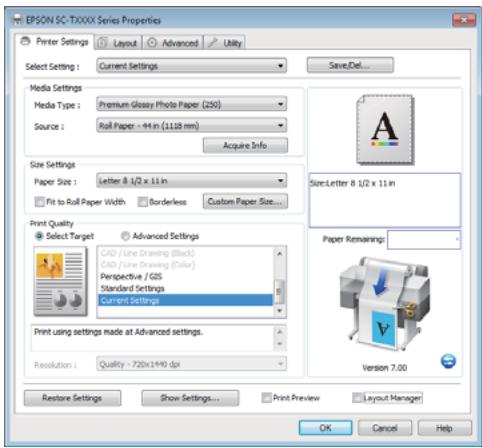
Task: Open the Paper Size dropdown
Action: [x=191, y=181]
